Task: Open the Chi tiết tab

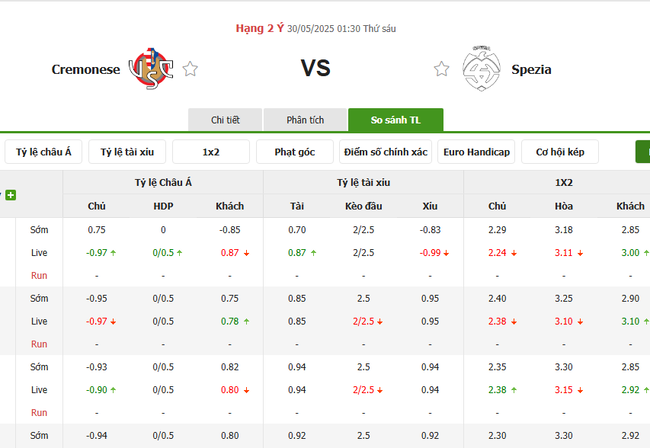Action: tap(225, 120)
